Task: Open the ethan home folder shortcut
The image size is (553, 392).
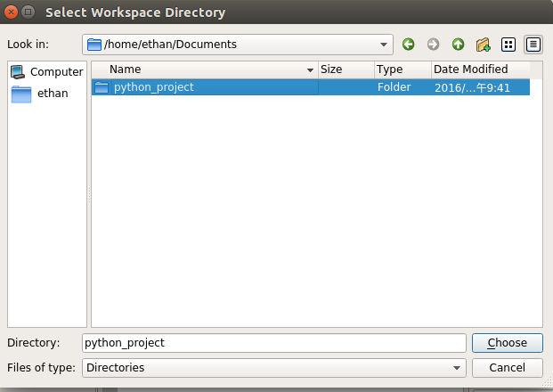Action: tap(47, 93)
